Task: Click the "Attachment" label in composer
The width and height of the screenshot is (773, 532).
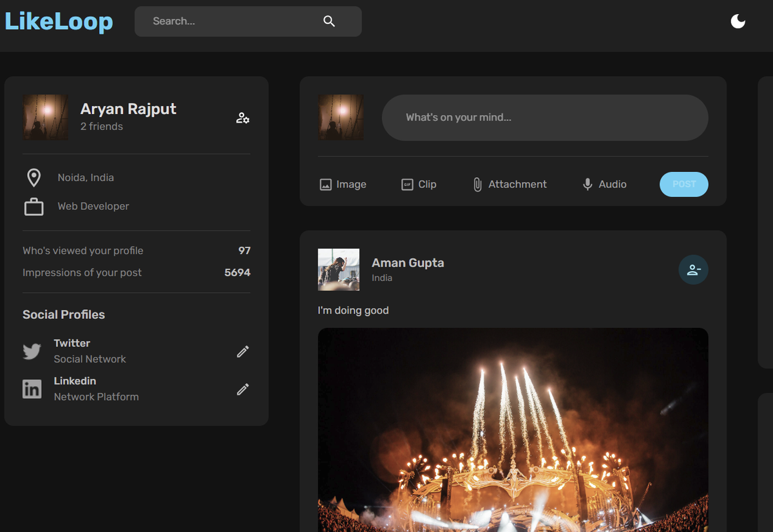Action: click(x=517, y=184)
